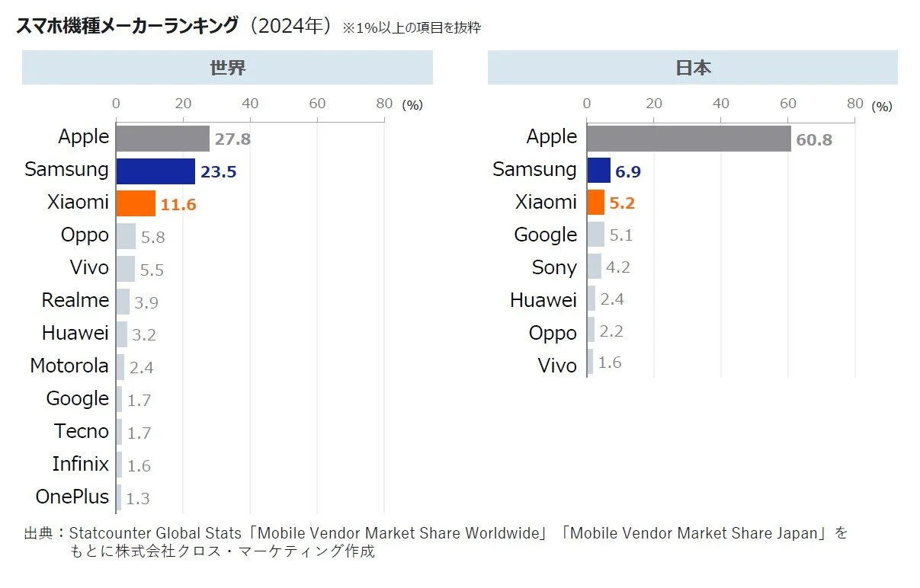
Task: Click the chart title スマホ機種メーカーランキング
Action: (127, 26)
